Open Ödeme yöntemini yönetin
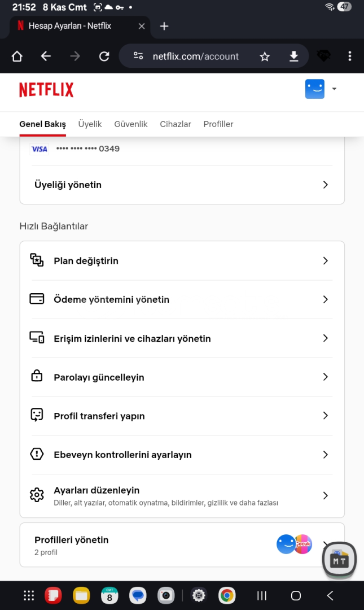This screenshot has height=610, width=364. click(x=111, y=299)
